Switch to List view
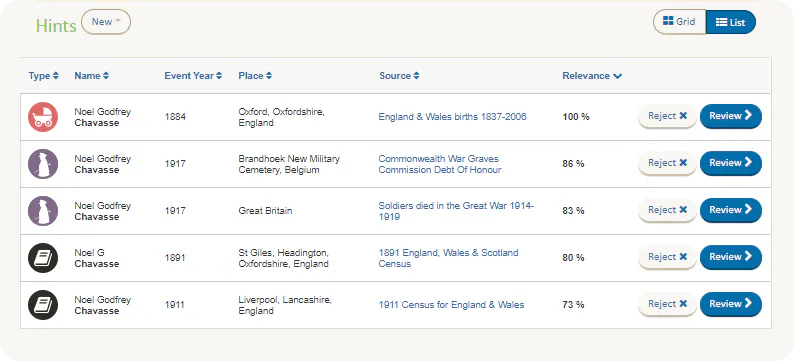794x361 pixels. (x=731, y=22)
